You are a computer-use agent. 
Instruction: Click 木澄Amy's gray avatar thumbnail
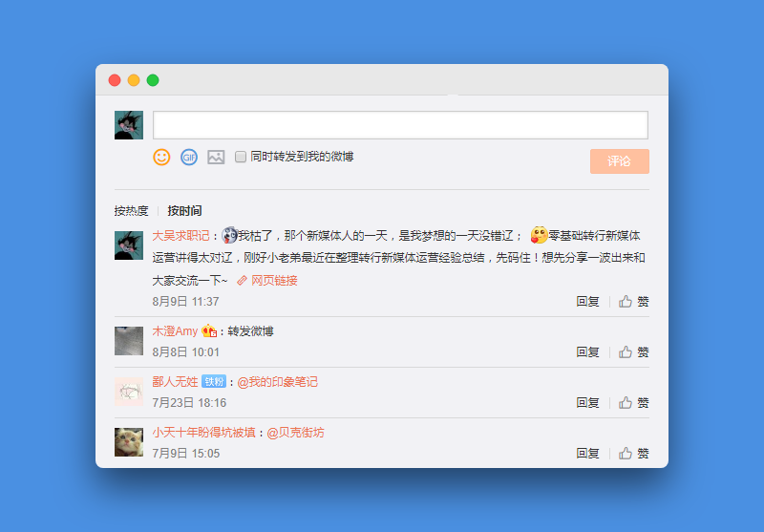click(x=129, y=341)
